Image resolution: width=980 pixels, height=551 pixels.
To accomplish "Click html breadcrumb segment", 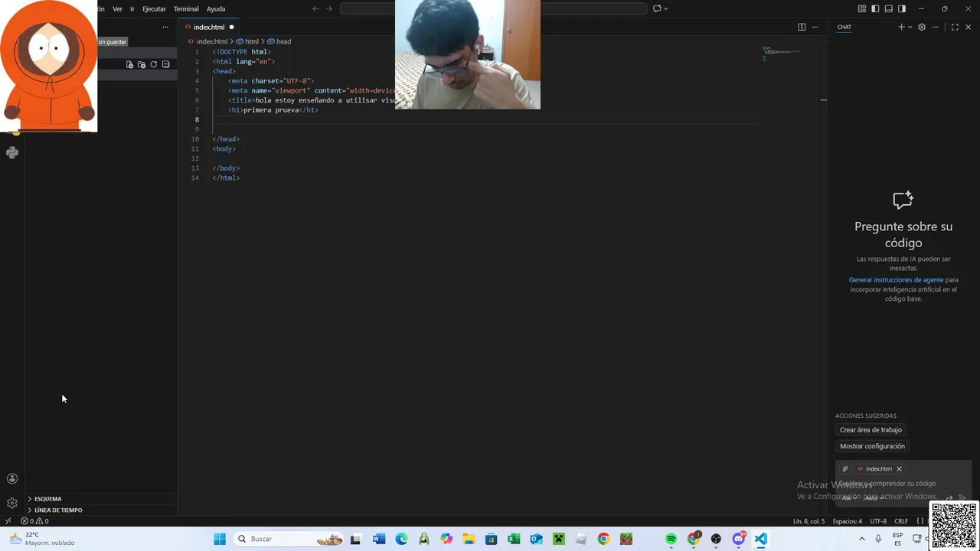I will pos(247,41).
